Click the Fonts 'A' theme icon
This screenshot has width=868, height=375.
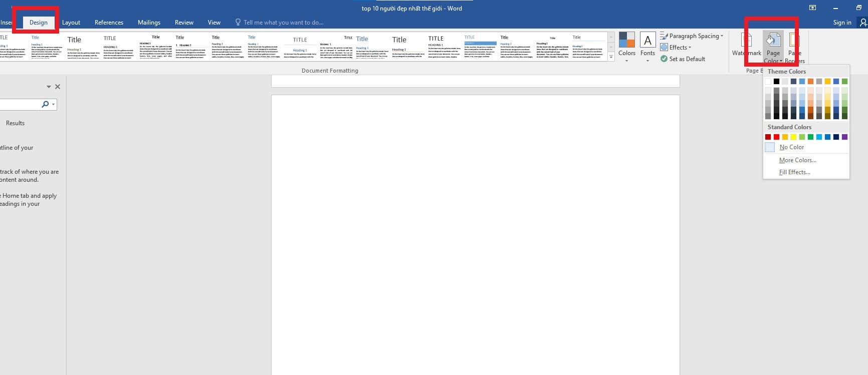tap(647, 40)
